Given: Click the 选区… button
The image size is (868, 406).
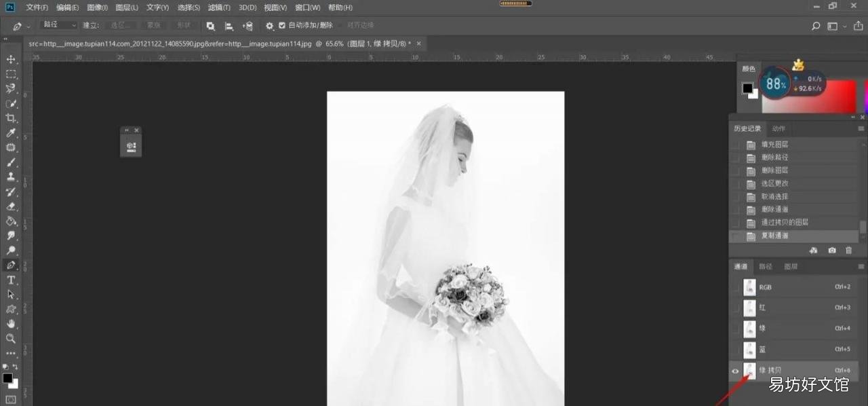Looking at the screenshot, I should [121, 25].
